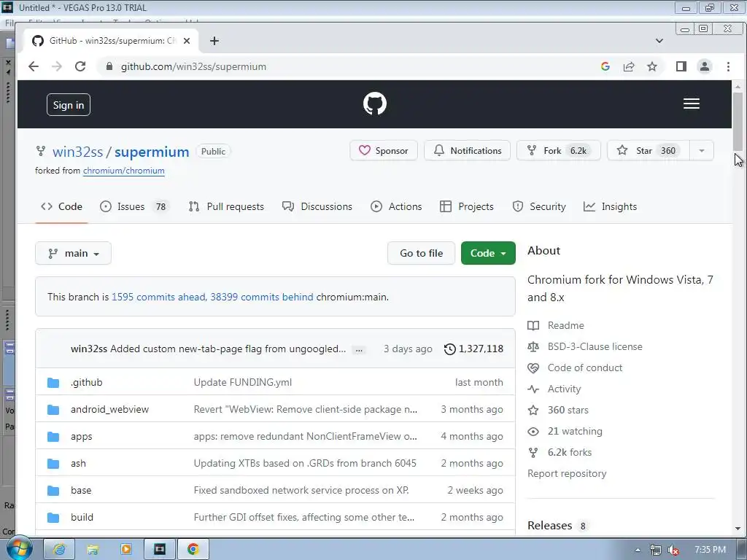Click the GitHub Octocat logo in header
Screen dimensions: 747x560
coord(375,104)
